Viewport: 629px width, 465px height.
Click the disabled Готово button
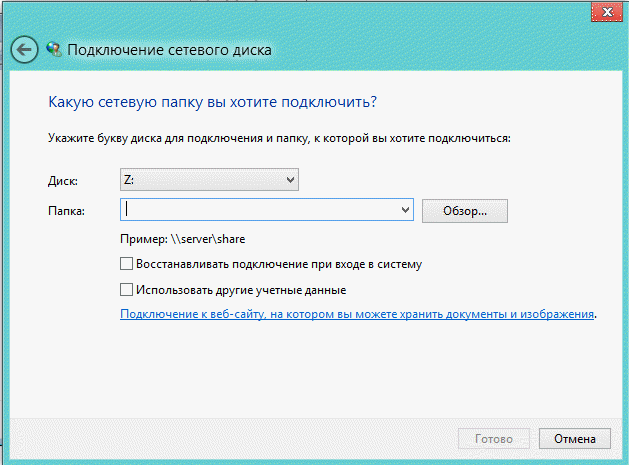coord(493,439)
